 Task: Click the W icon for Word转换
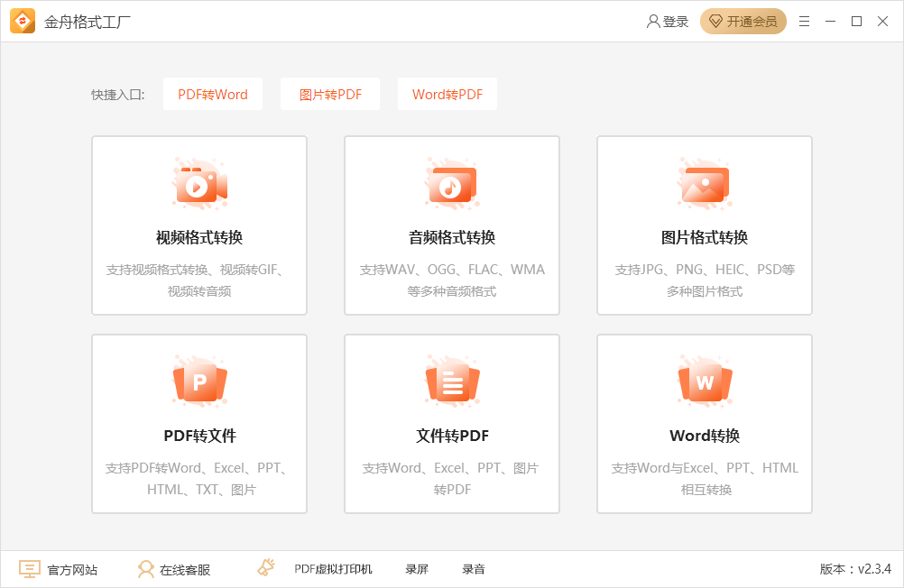(x=705, y=382)
